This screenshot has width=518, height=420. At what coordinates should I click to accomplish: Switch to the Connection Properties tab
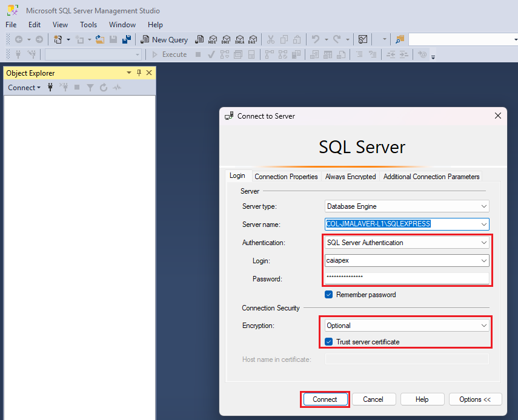coord(286,177)
